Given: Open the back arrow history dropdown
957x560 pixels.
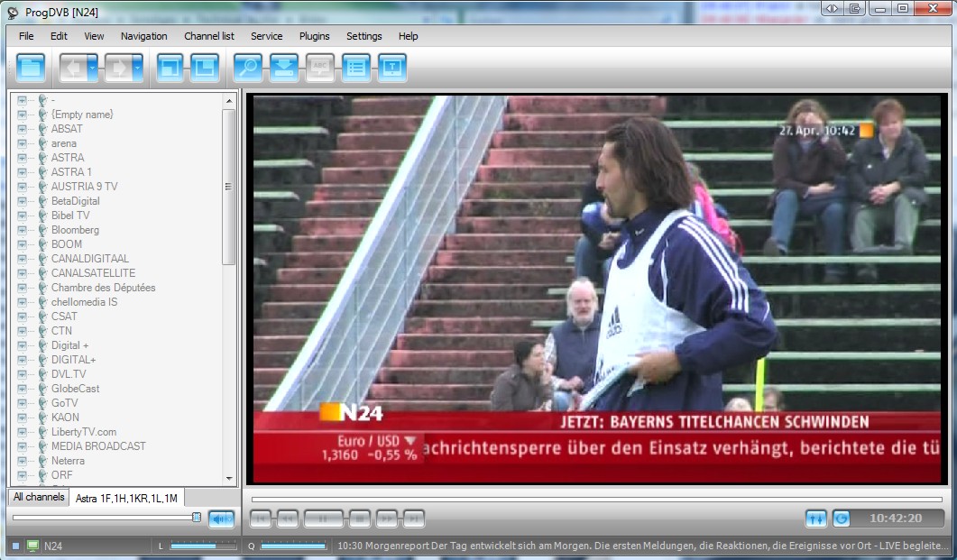Looking at the screenshot, I should [92, 67].
